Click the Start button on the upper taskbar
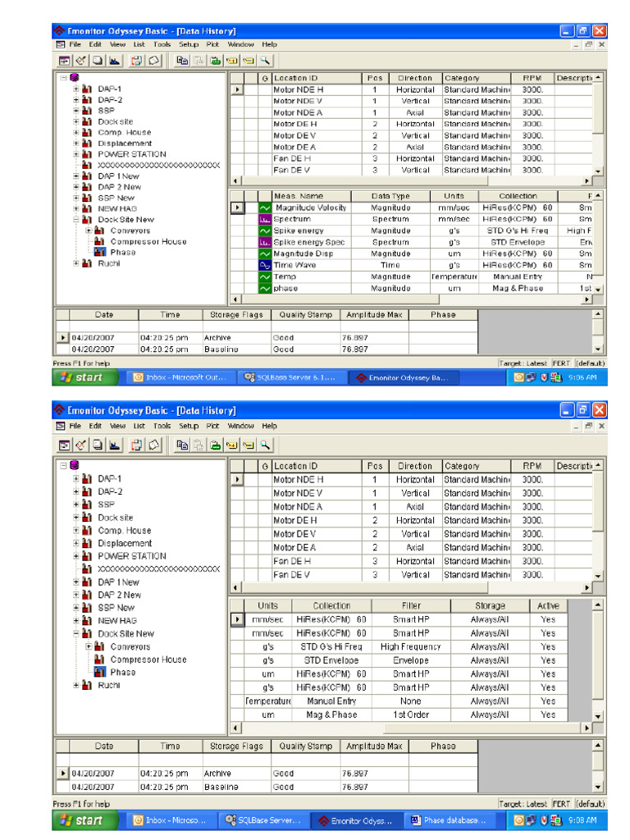Screen dimensions: 630x840 coord(84,377)
